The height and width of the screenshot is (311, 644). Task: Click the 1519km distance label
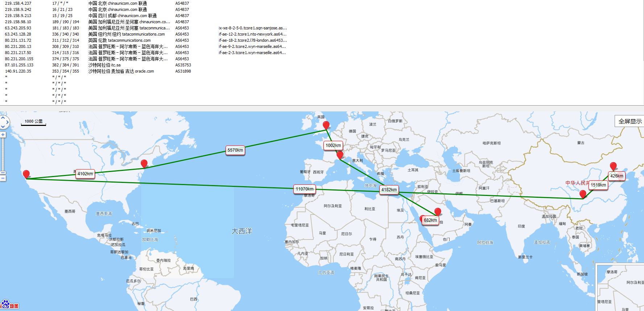point(598,185)
